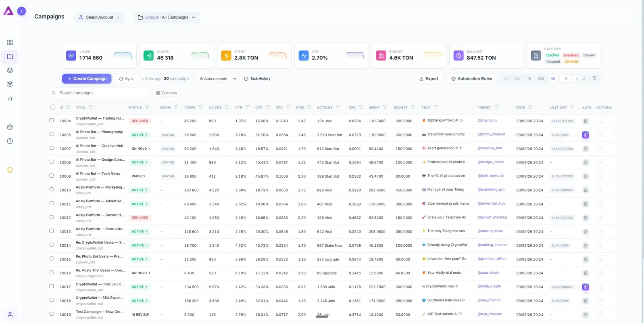The width and height of the screenshot is (644, 323).
Task: Switch the chart grouping to d (days)
Action: pos(584,79)
